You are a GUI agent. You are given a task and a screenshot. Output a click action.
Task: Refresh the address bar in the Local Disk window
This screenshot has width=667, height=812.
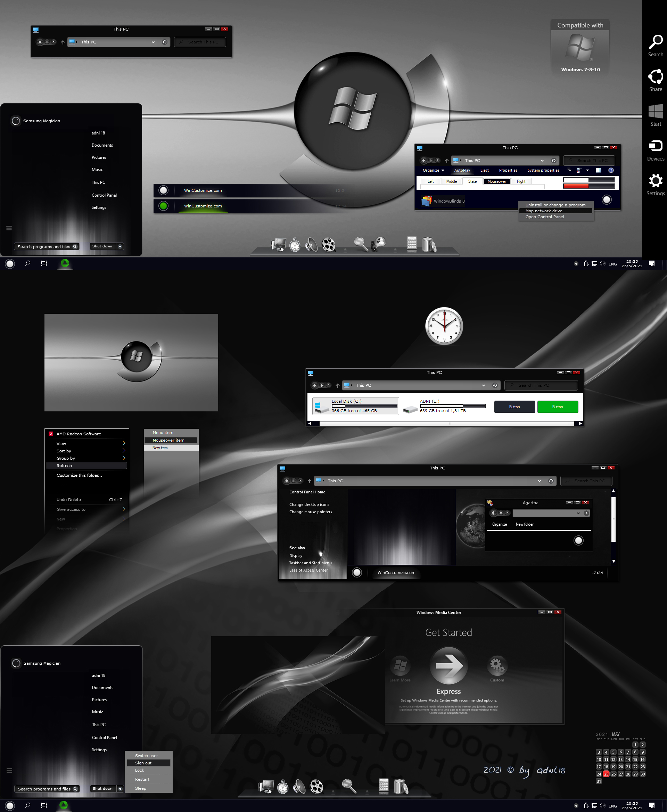click(x=495, y=385)
